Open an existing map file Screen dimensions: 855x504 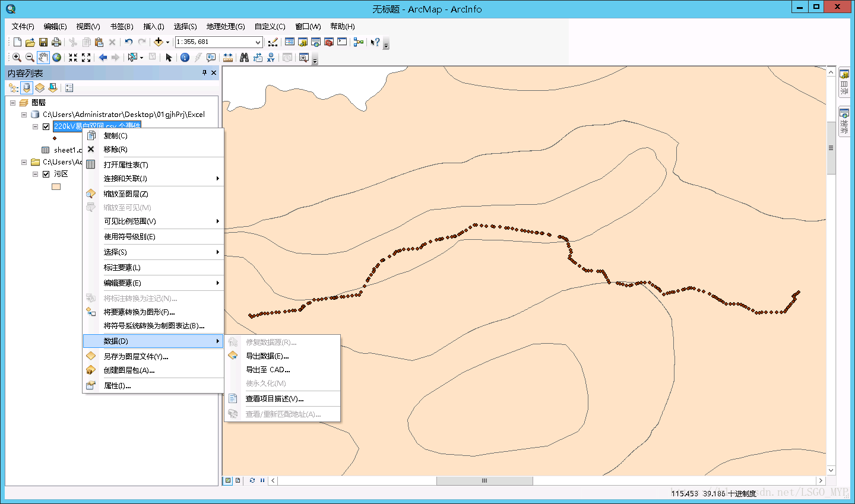tap(30, 42)
